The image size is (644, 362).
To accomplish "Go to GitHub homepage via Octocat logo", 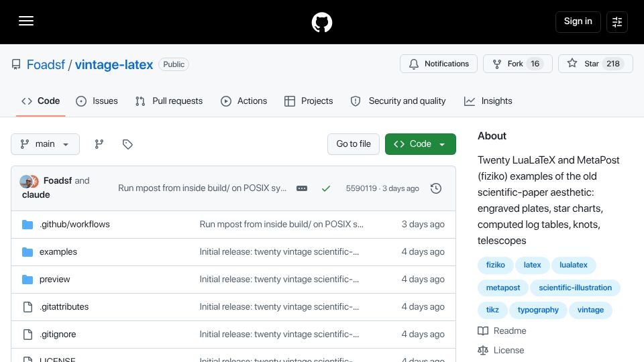I will [x=321, y=22].
